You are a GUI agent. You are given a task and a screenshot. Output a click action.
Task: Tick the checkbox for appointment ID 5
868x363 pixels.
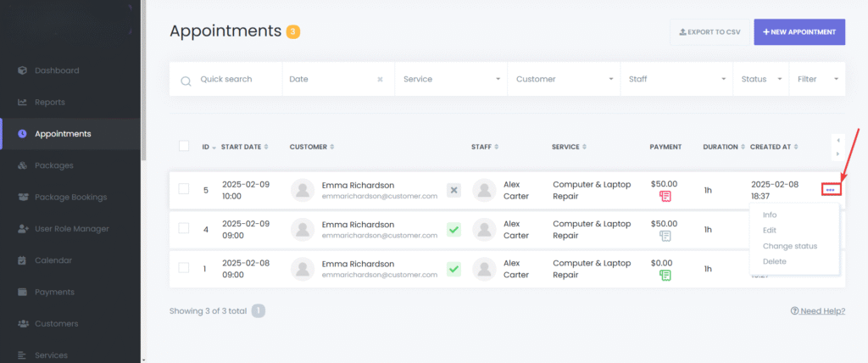184,189
